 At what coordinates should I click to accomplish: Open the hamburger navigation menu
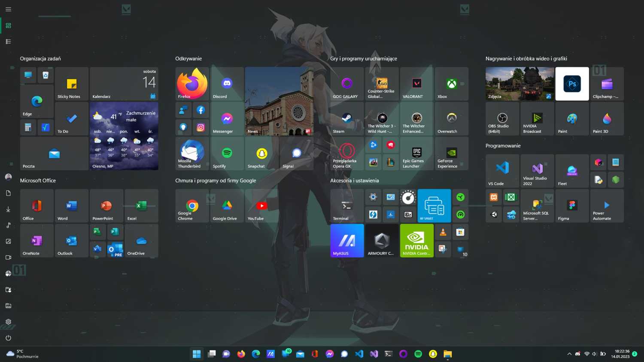click(8, 9)
